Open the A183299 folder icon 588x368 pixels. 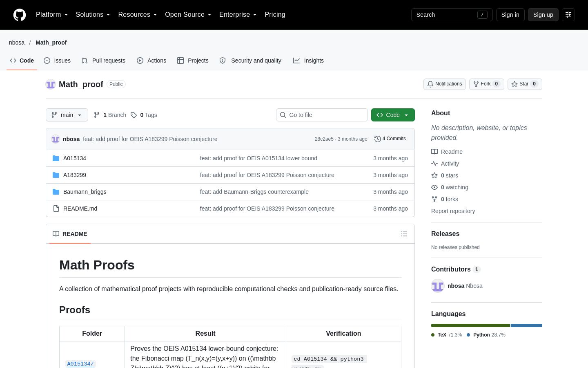(56, 175)
